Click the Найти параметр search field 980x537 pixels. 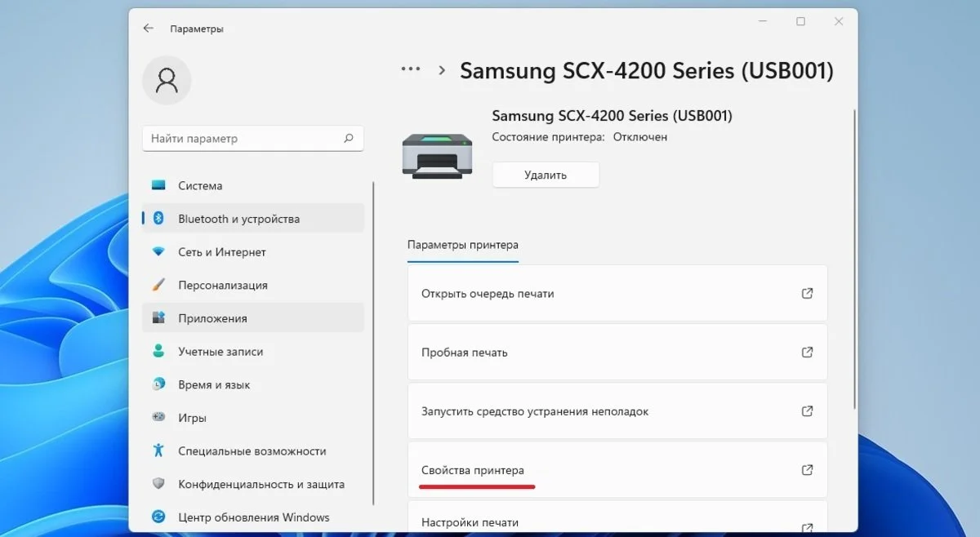click(253, 139)
